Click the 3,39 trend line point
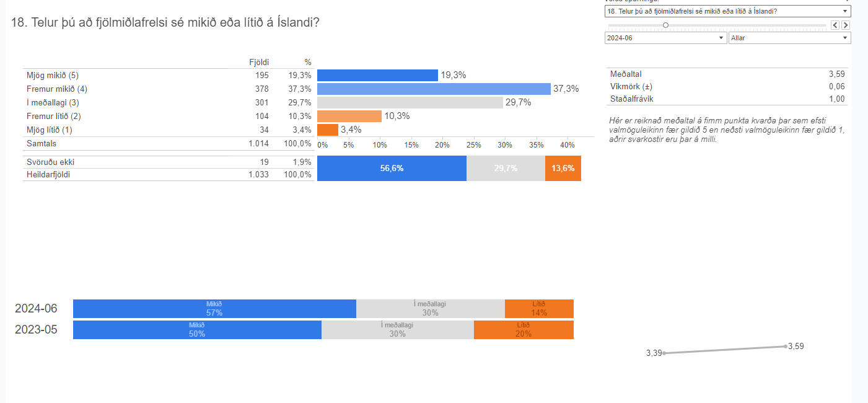Screen dimensions: 868x403 (x=664, y=353)
